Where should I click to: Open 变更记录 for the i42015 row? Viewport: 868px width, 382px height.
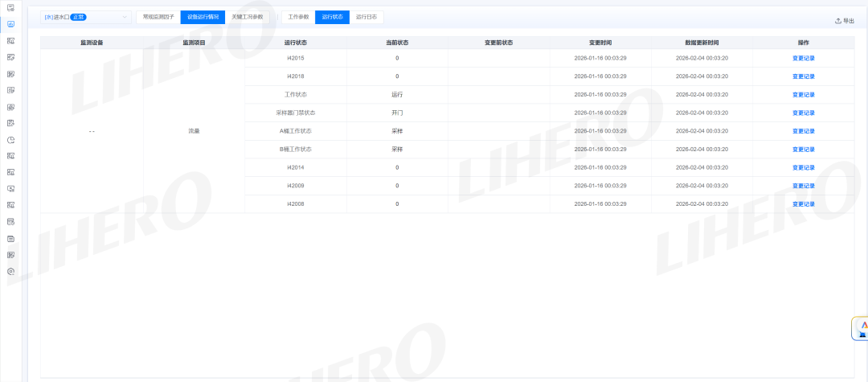point(803,58)
